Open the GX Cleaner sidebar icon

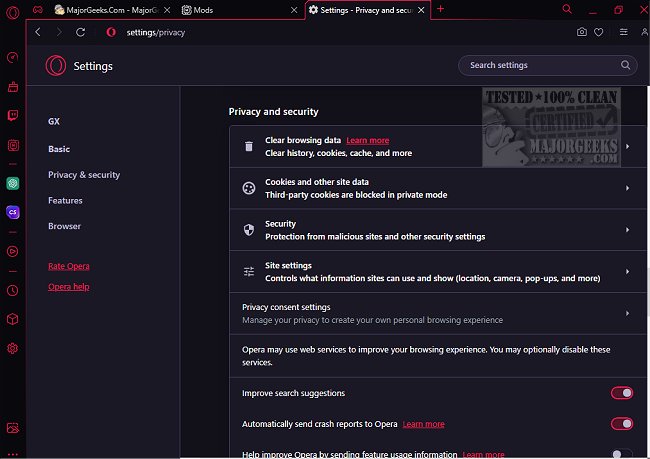(13, 87)
